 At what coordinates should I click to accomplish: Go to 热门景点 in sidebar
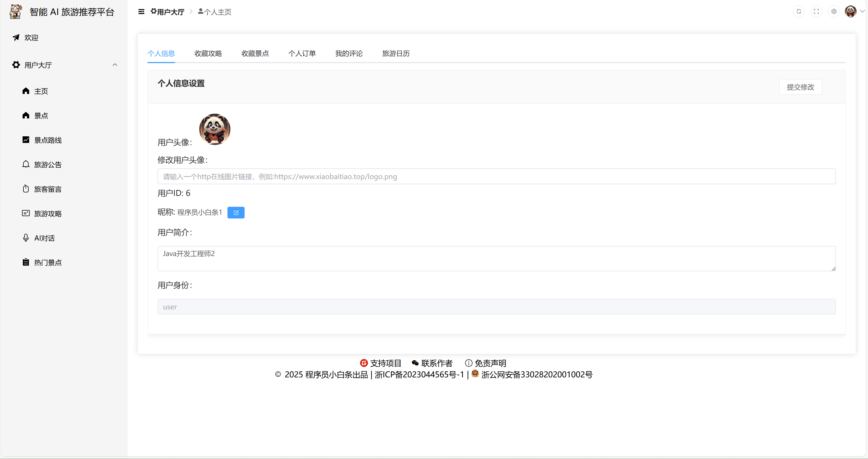pyautogui.click(x=48, y=262)
